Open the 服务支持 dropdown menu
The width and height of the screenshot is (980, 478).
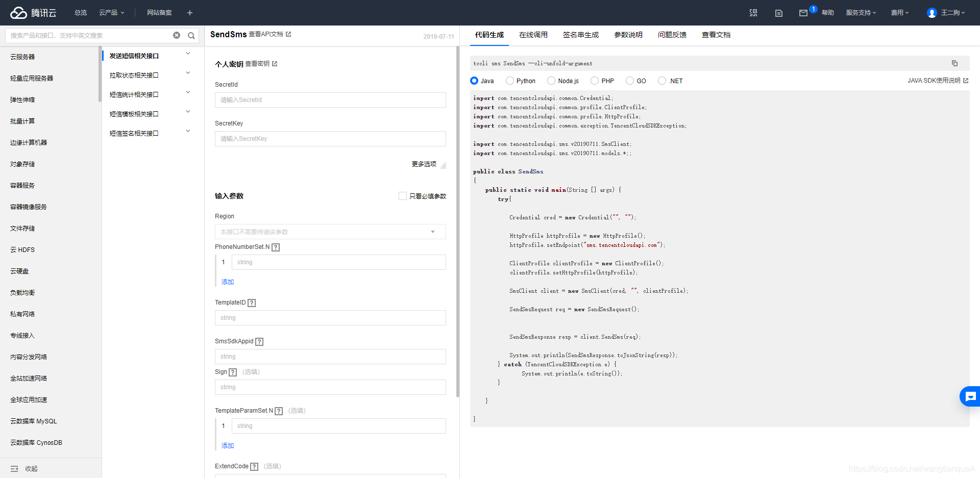[861, 13]
